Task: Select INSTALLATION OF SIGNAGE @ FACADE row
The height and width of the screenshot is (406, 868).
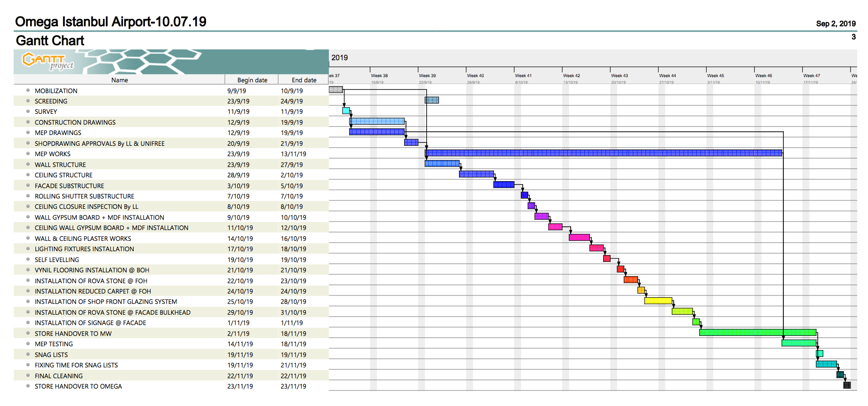Action: (x=171, y=323)
